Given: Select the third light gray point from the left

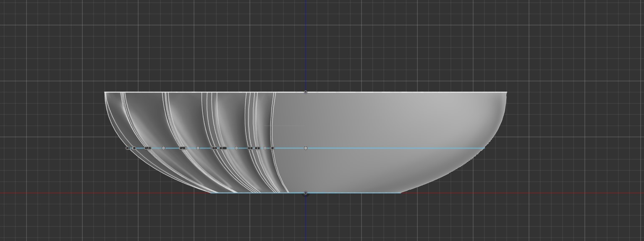Looking at the screenshot, I should [236, 148].
